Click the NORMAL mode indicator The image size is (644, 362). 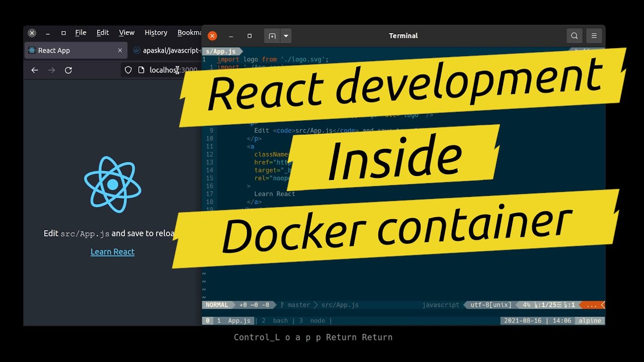click(217, 305)
